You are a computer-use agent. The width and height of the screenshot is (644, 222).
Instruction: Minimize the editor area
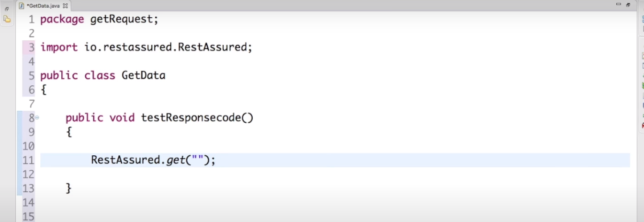(x=619, y=4)
